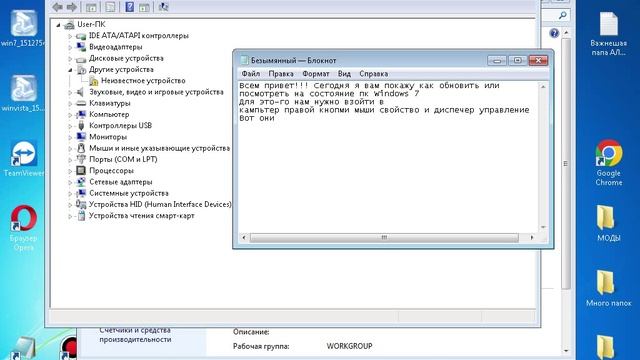Select the Компьютер tree item
This screenshot has width=640, height=360.
tap(109, 114)
